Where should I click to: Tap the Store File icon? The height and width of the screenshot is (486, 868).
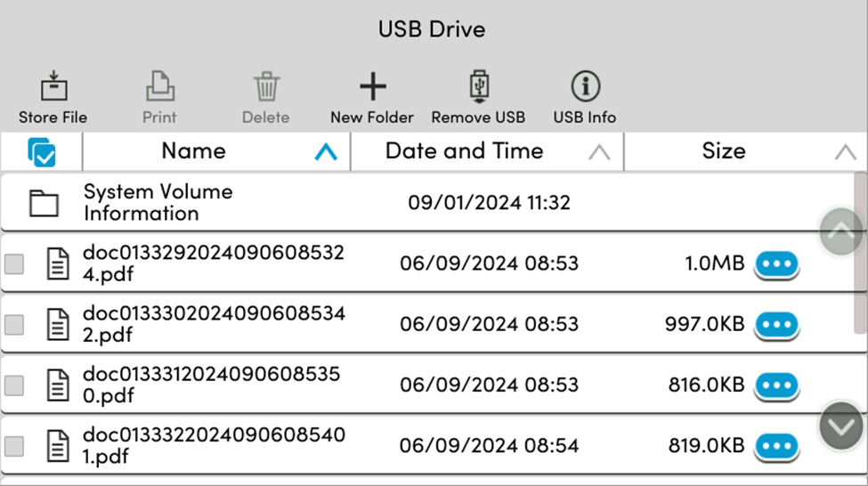click(53, 87)
